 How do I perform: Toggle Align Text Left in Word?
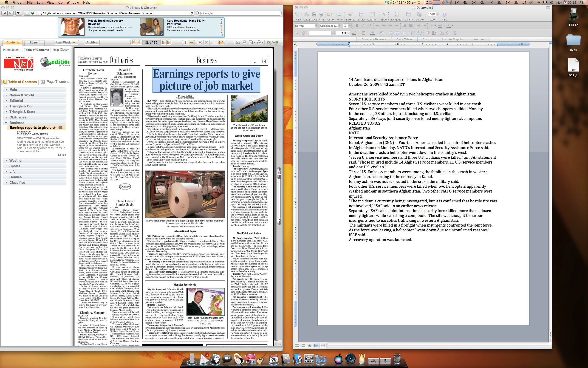click(x=377, y=26)
